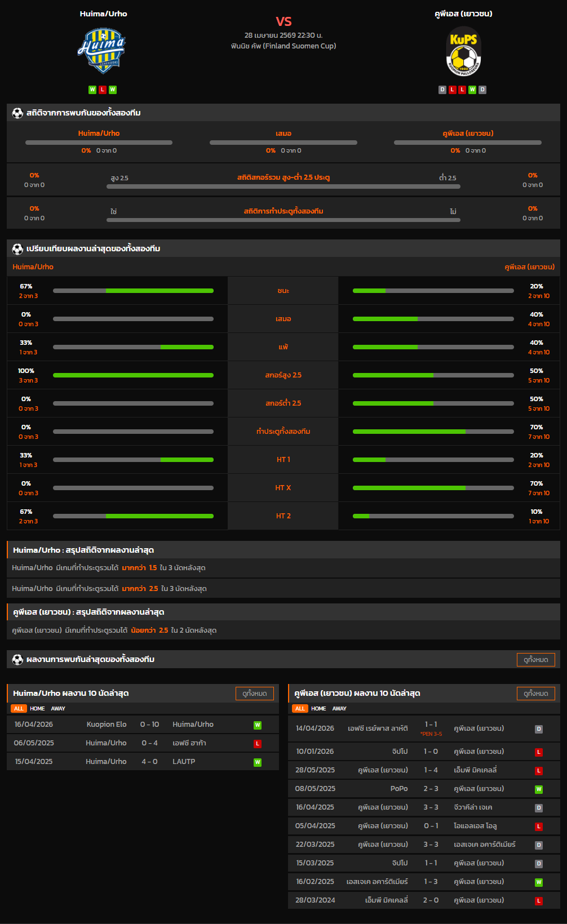Select ALL filter in Huima/Urho results panel

19,709
